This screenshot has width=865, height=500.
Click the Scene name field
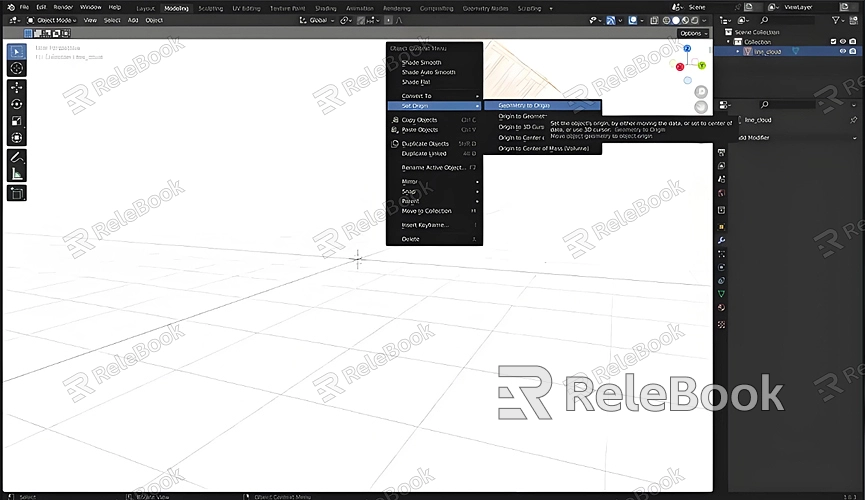(707, 7)
